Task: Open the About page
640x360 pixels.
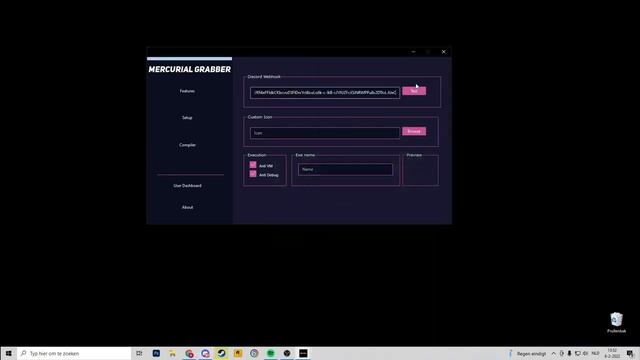Action: coord(187,207)
